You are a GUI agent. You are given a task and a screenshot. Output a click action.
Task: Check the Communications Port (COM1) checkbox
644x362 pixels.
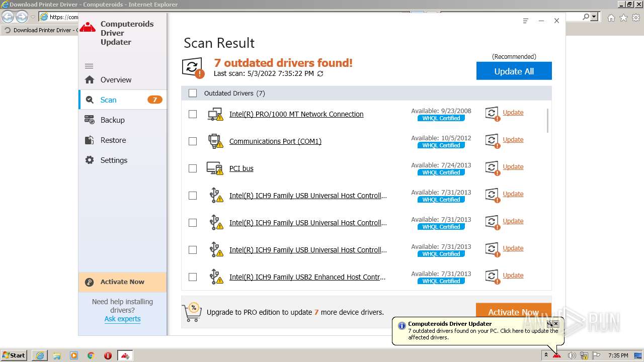[193, 141]
